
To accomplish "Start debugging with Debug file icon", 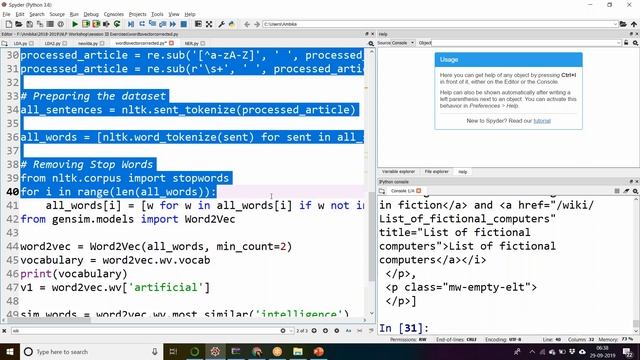I will (131, 24).
